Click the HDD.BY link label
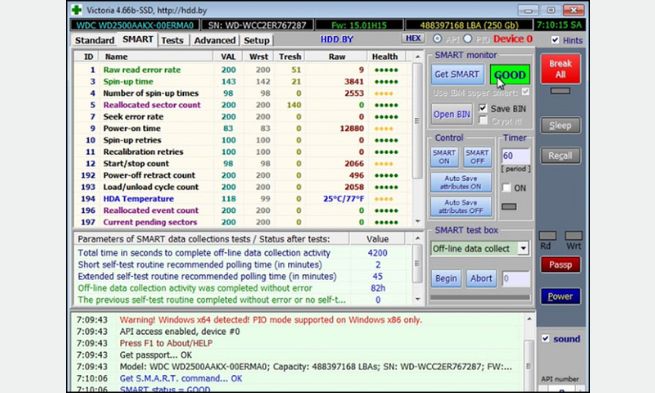Screen dimensions: 655x393 point(337,39)
